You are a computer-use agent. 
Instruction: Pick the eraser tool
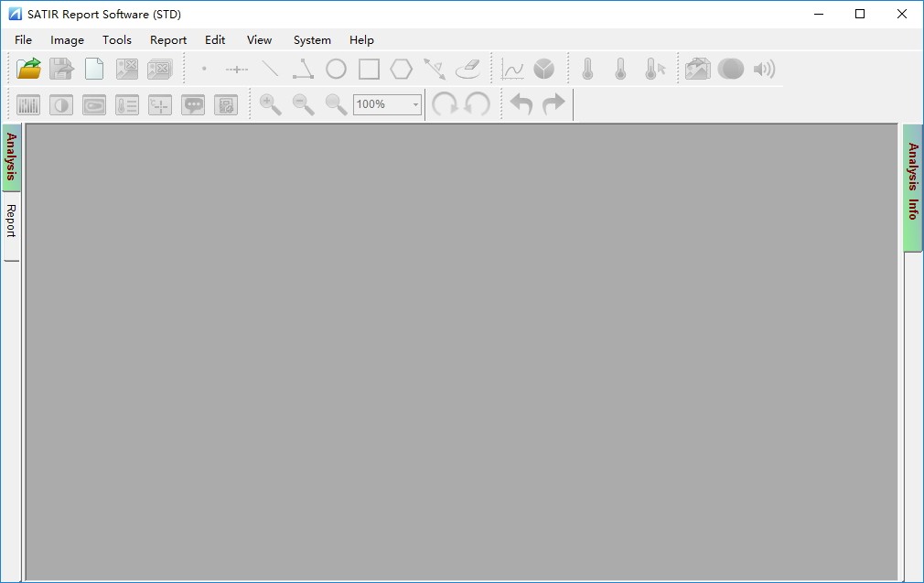coord(467,69)
